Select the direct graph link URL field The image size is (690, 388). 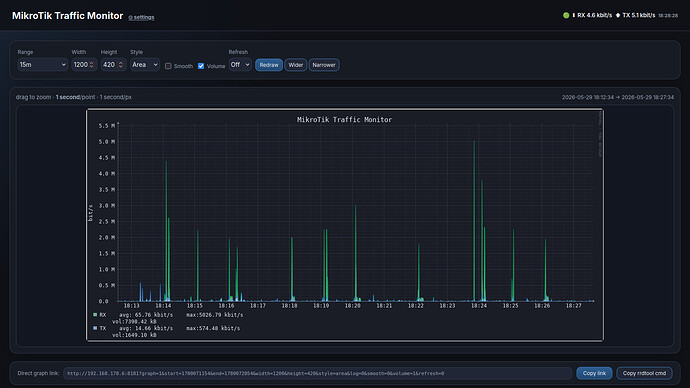click(x=317, y=373)
